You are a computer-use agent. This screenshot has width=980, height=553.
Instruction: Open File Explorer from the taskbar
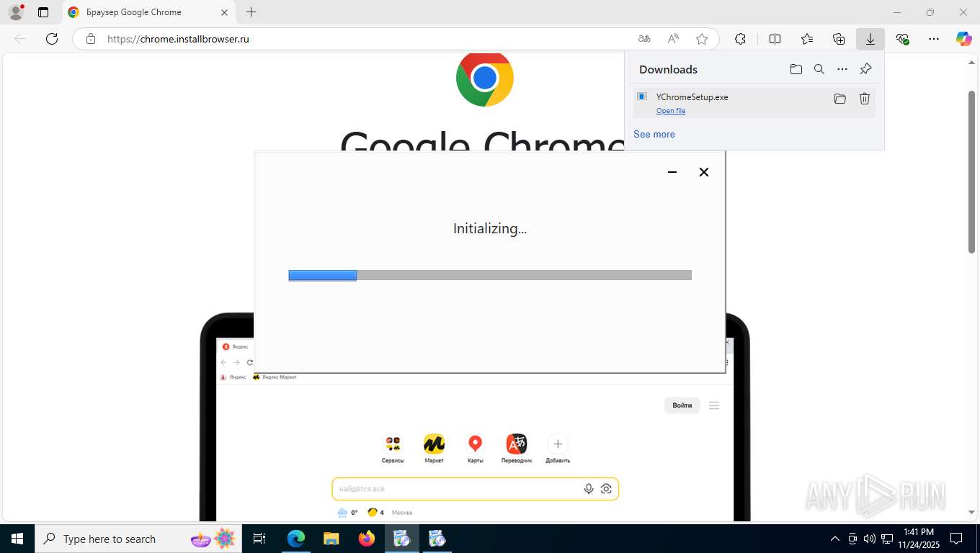click(331, 539)
